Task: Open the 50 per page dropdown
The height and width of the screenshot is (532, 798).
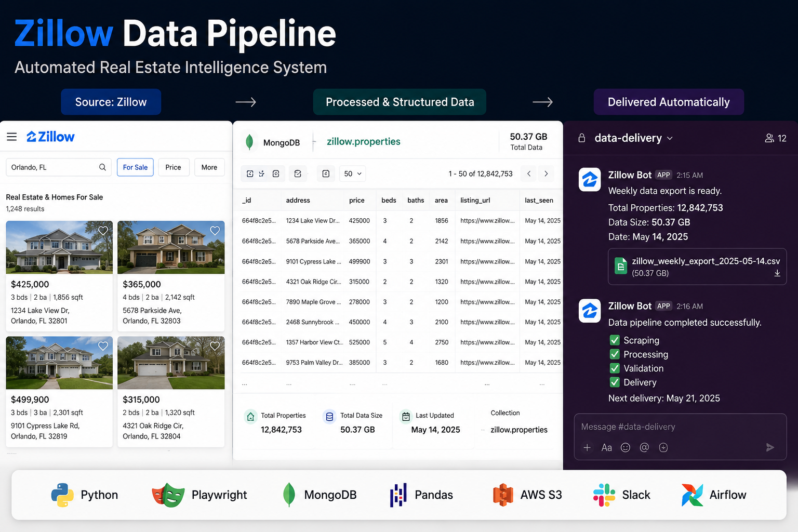Action: 353,174
